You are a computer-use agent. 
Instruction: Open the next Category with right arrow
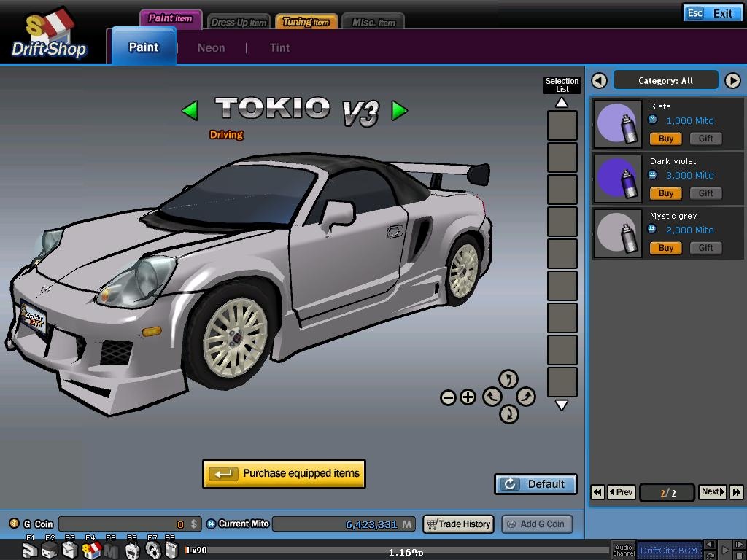[x=732, y=80]
